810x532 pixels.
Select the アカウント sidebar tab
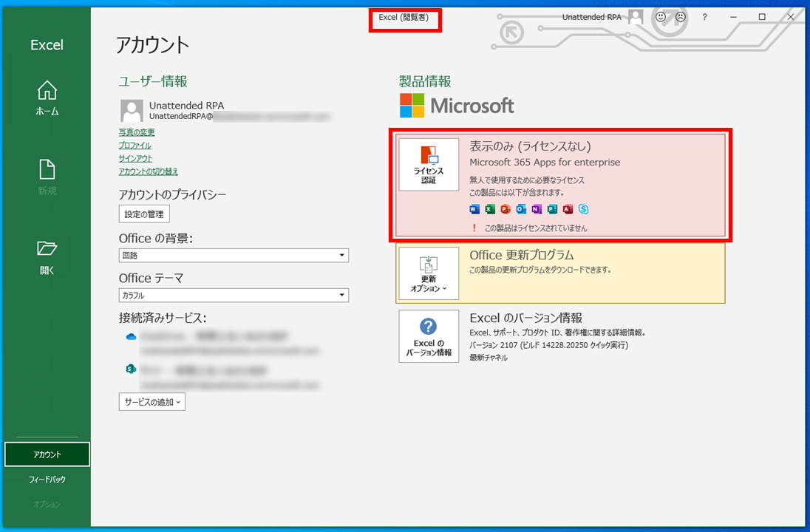[47, 454]
